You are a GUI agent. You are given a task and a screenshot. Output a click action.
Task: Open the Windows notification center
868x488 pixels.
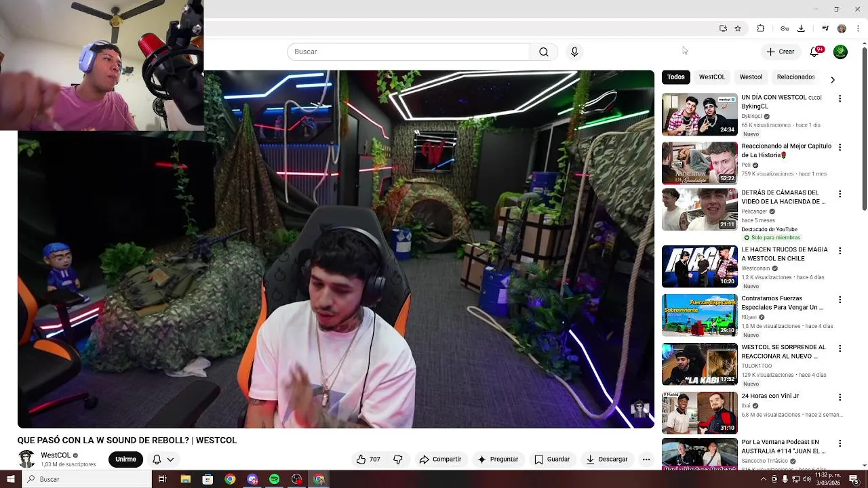tap(854, 479)
